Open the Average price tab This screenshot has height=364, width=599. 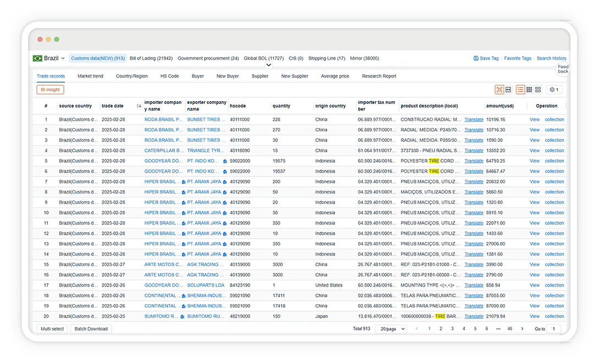pos(335,76)
